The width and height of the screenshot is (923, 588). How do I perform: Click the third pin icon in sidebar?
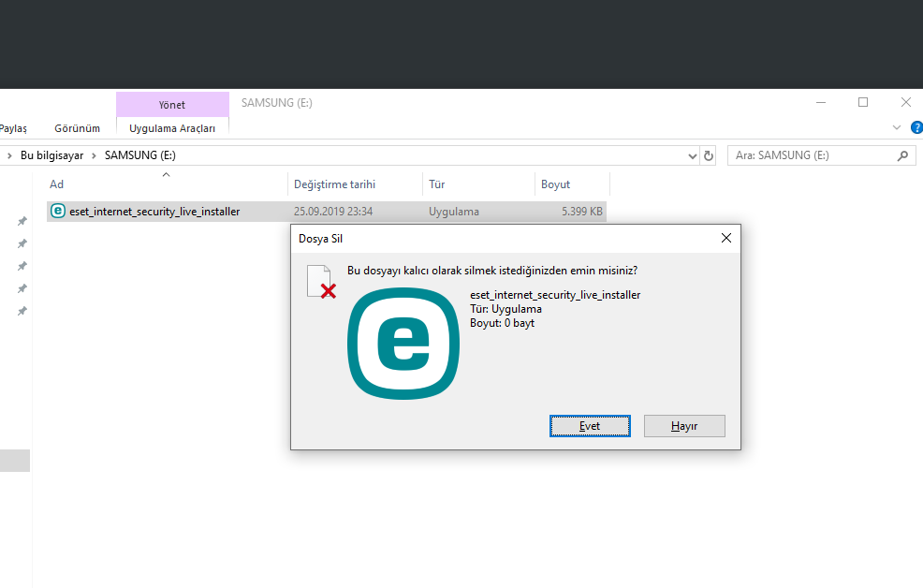coord(22,266)
